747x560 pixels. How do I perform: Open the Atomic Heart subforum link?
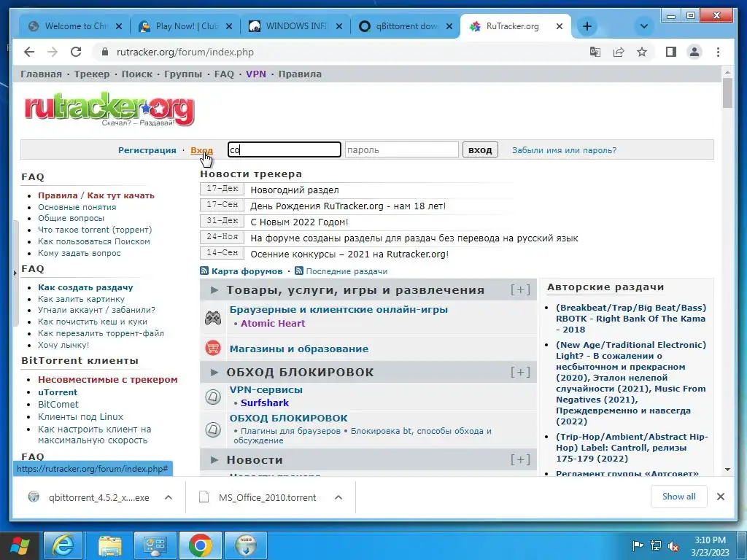point(273,323)
